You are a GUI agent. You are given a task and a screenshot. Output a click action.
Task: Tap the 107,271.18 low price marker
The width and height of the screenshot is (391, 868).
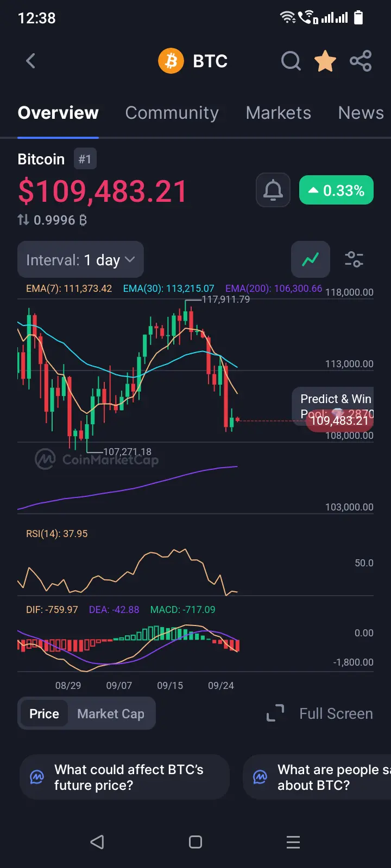point(127,451)
